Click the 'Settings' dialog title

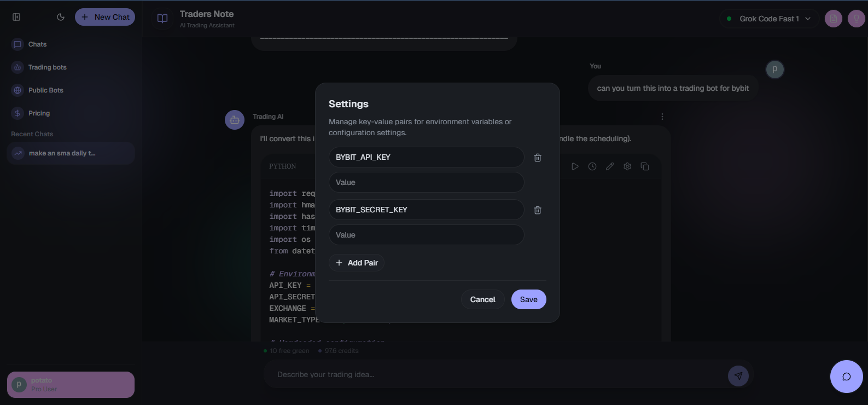click(x=348, y=104)
